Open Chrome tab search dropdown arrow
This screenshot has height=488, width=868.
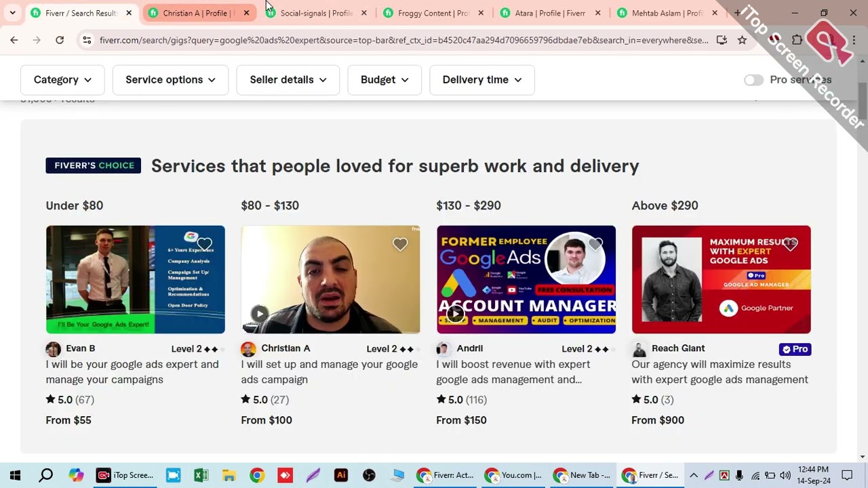pyautogui.click(x=12, y=13)
